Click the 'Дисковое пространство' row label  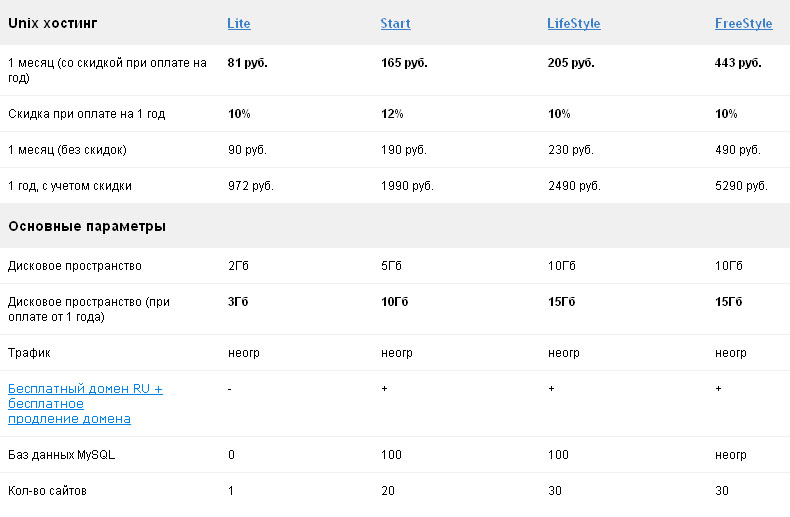(x=75, y=266)
